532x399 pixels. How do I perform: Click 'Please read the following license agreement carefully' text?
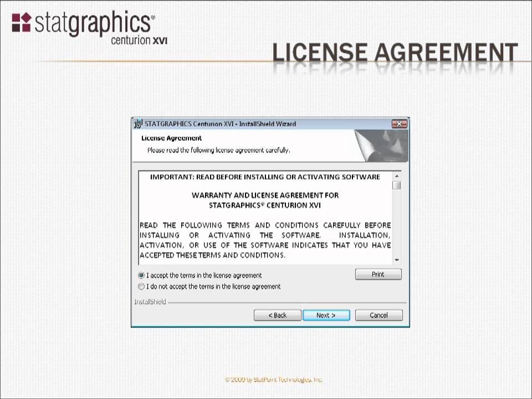click(219, 150)
